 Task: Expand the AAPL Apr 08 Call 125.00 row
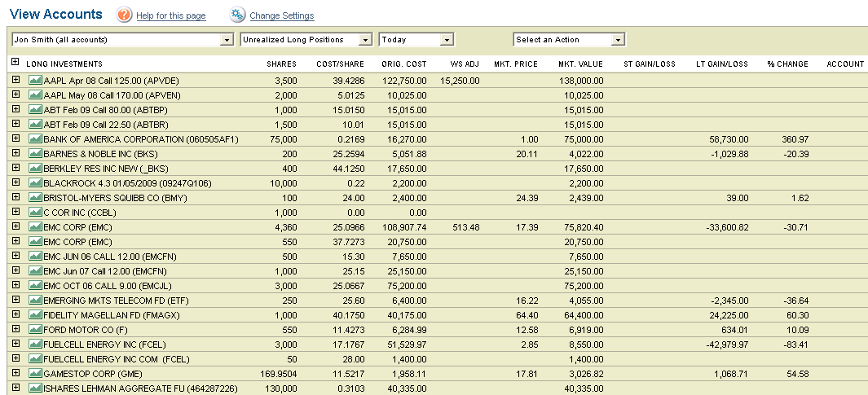(15, 80)
